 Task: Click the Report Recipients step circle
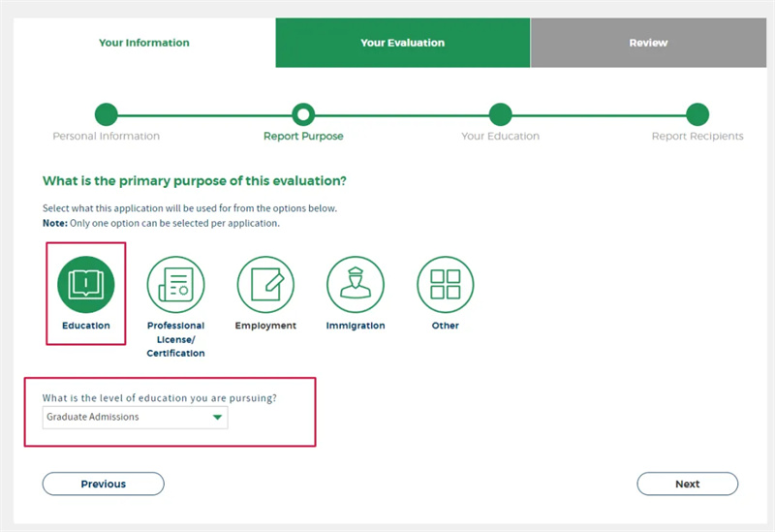point(697,114)
